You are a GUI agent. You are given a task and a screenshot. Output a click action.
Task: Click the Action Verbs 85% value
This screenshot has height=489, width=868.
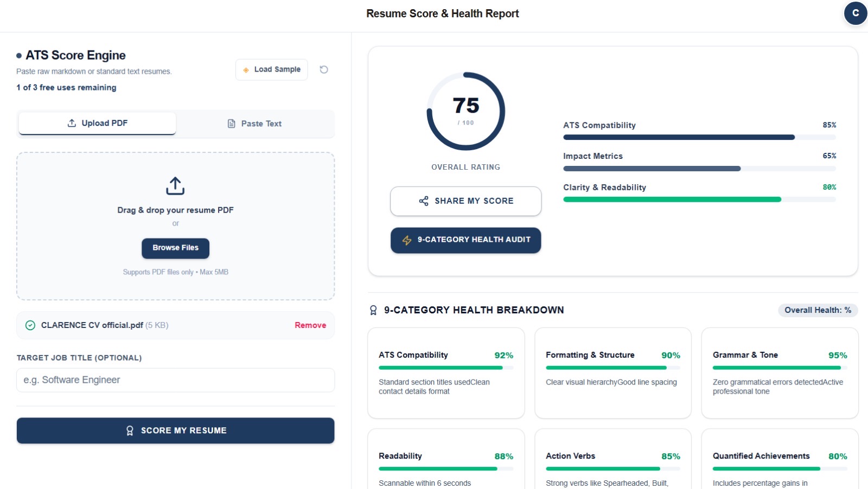[671, 456]
